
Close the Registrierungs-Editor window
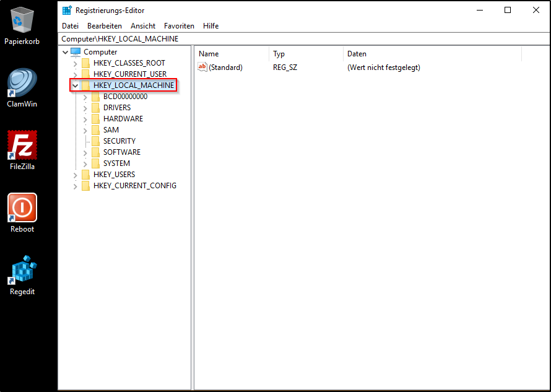(x=536, y=10)
